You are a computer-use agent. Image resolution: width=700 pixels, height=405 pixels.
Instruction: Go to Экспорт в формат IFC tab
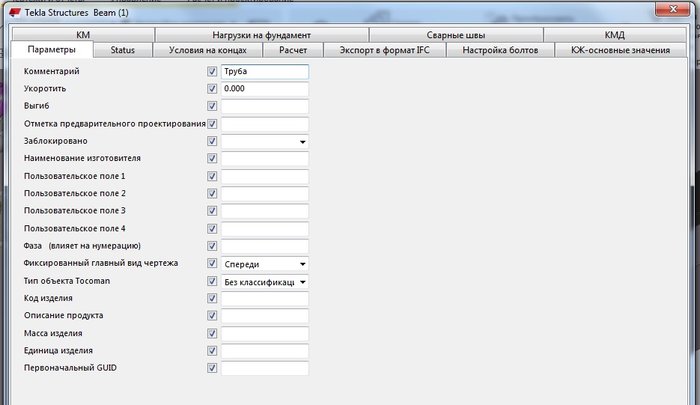tap(384, 50)
